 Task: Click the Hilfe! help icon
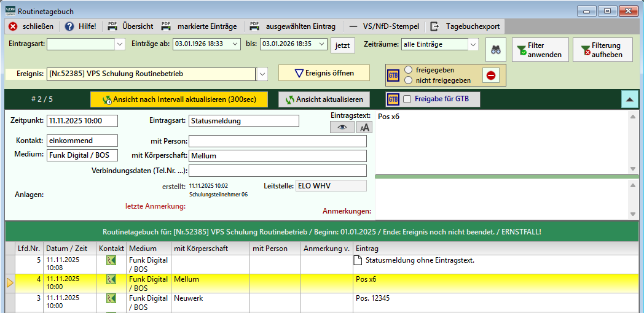69,26
